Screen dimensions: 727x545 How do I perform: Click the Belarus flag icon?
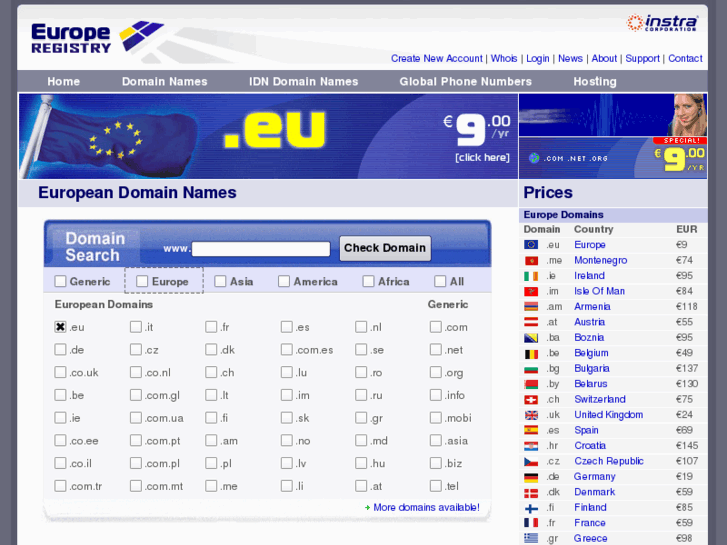[531, 384]
